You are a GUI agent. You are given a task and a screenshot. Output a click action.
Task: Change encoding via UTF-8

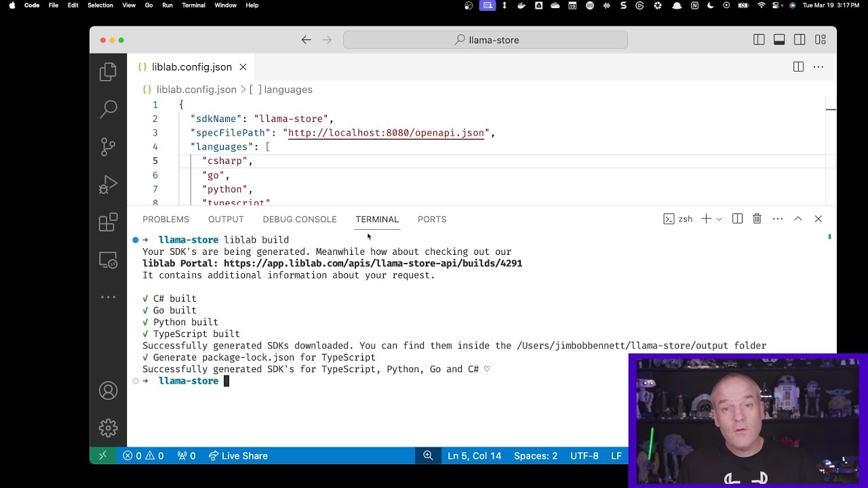click(x=585, y=456)
